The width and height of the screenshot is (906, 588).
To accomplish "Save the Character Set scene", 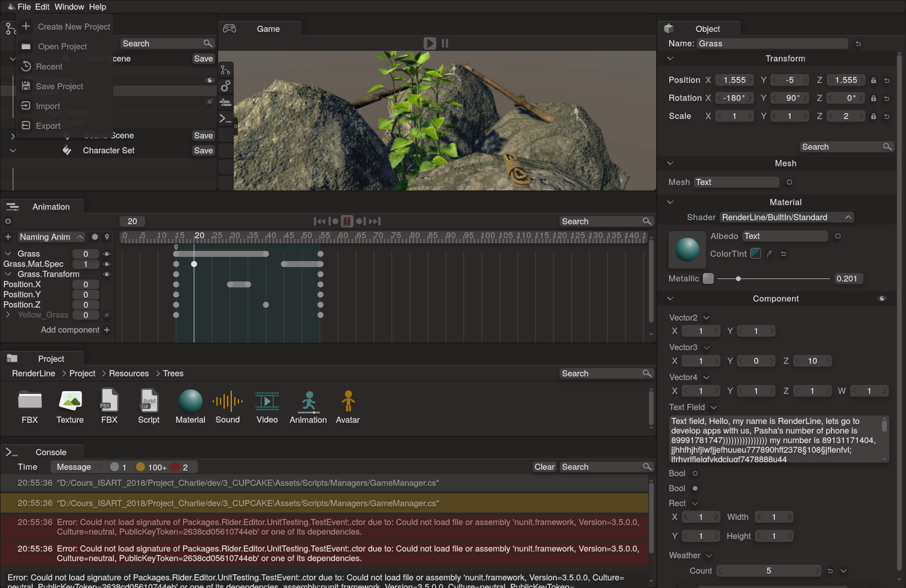I will point(203,150).
